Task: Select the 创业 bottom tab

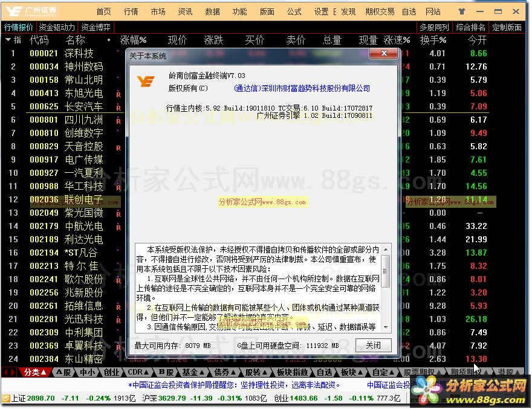Action: pyautogui.click(x=111, y=372)
